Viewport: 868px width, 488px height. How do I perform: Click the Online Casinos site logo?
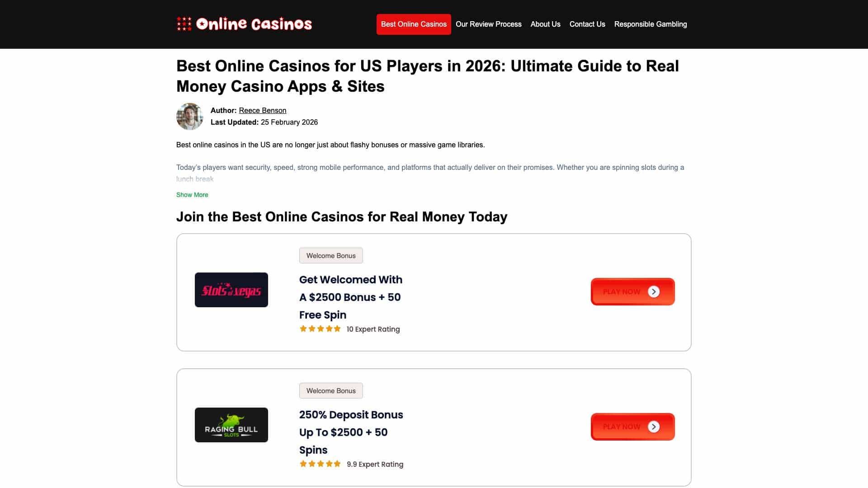pos(244,24)
